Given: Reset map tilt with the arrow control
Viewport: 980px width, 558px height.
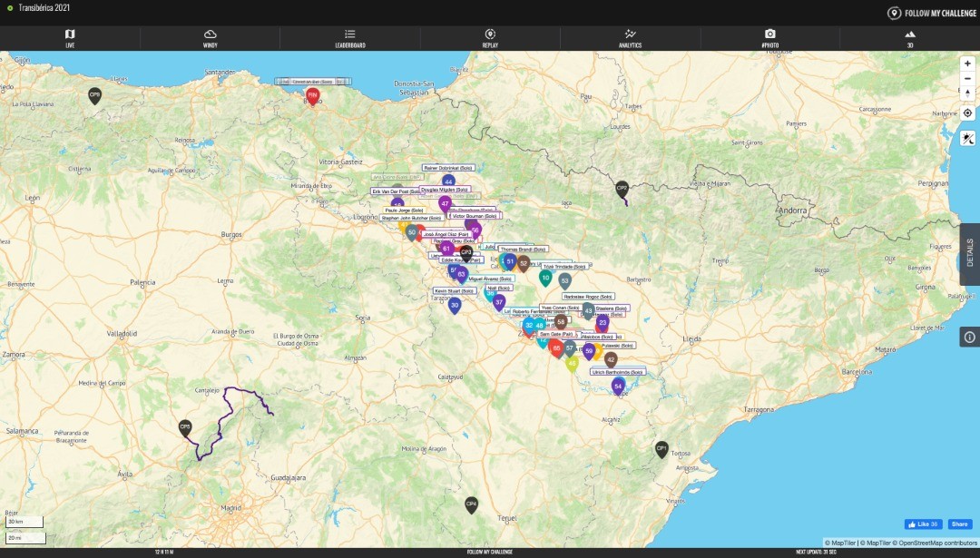Looking at the screenshot, I should coord(966,93).
